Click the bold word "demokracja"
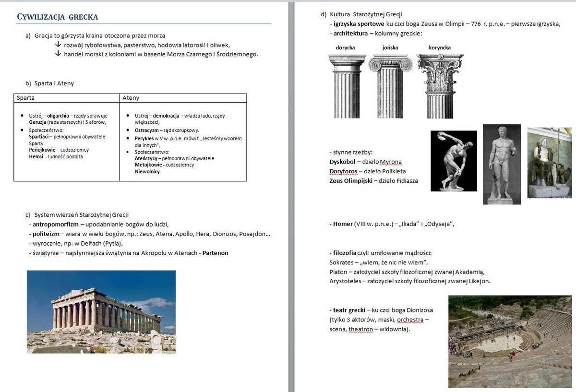576x392 pixels. 166,116
